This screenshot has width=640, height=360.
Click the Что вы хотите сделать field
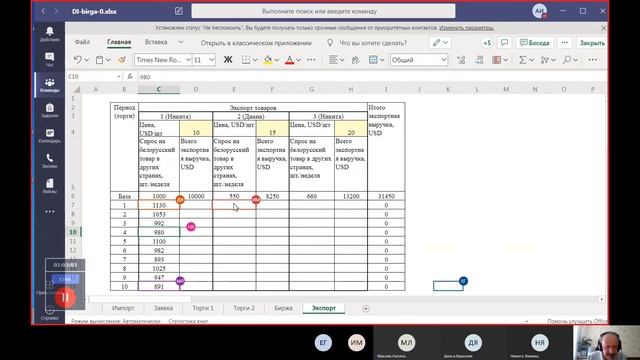point(373,43)
